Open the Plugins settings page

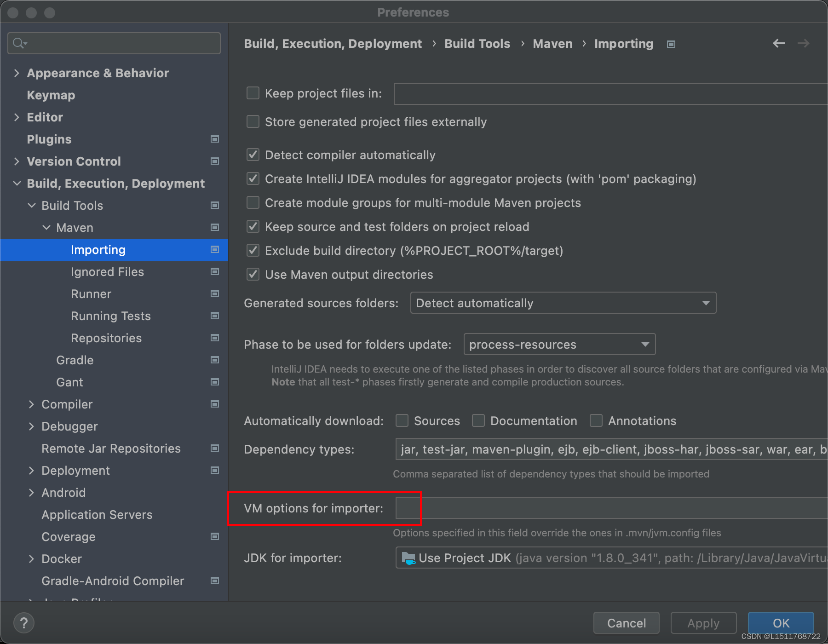49,139
